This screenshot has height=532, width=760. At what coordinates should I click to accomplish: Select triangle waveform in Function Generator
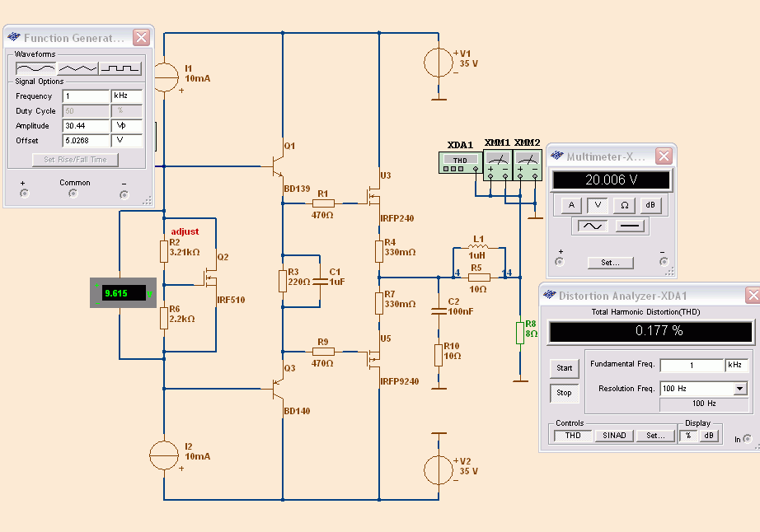pos(77,68)
